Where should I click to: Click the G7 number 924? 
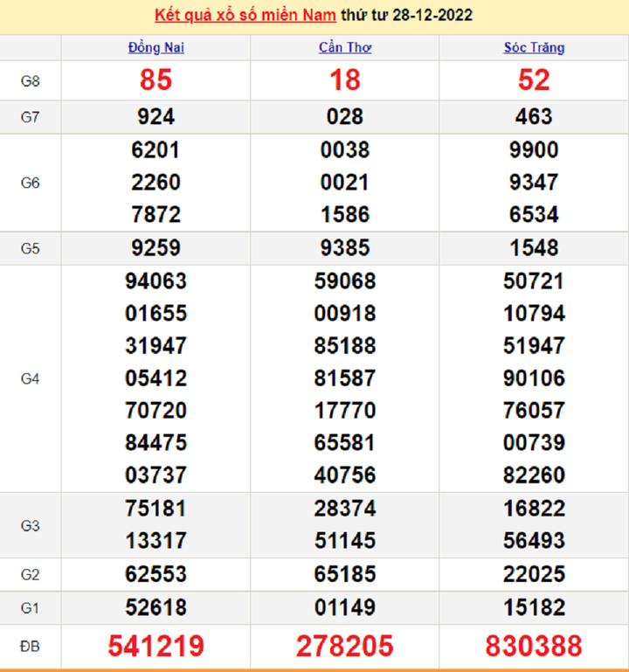pyautogui.click(x=156, y=116)
